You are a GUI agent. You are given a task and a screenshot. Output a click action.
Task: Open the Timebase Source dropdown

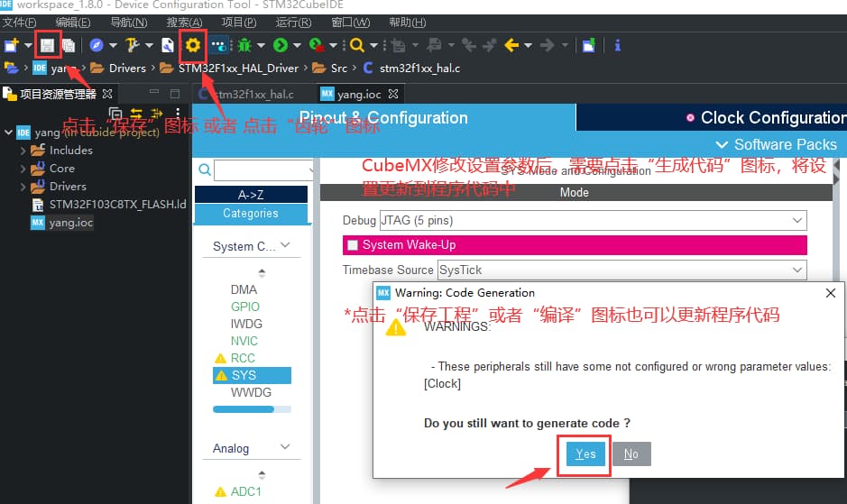[x=796, y=270]
